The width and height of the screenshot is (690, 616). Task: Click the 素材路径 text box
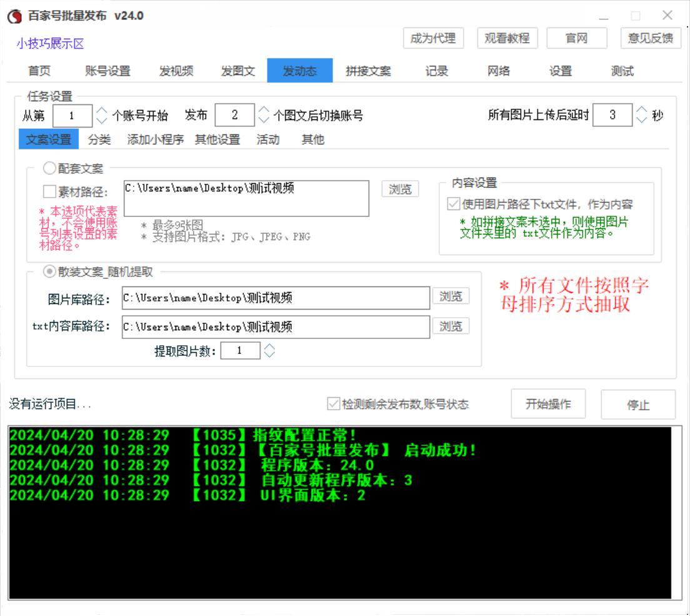pos(246,198)
